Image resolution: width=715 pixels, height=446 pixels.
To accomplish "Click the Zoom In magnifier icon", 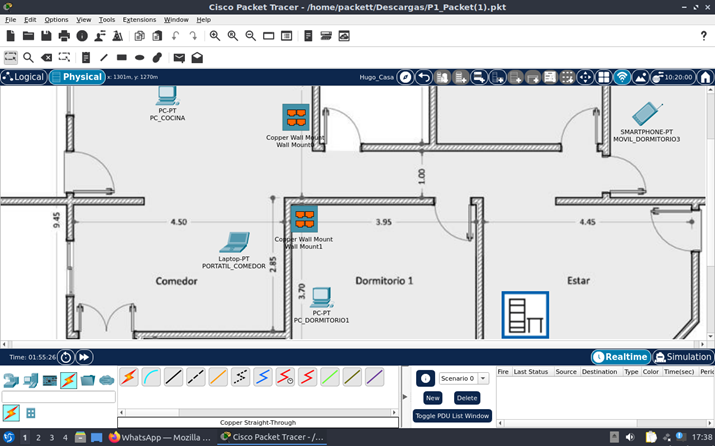I will [215, 36].
